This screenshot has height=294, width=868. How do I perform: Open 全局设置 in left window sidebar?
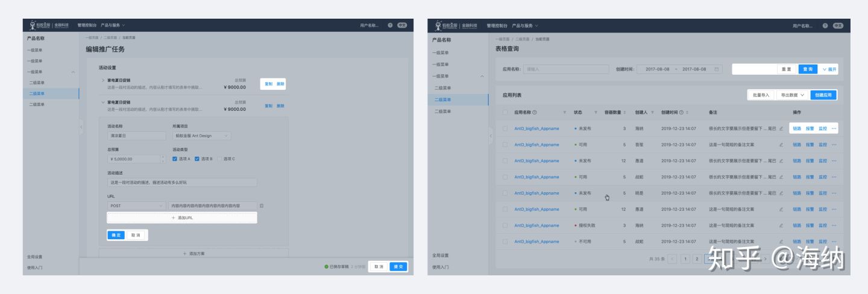click(x=35, y=257)
